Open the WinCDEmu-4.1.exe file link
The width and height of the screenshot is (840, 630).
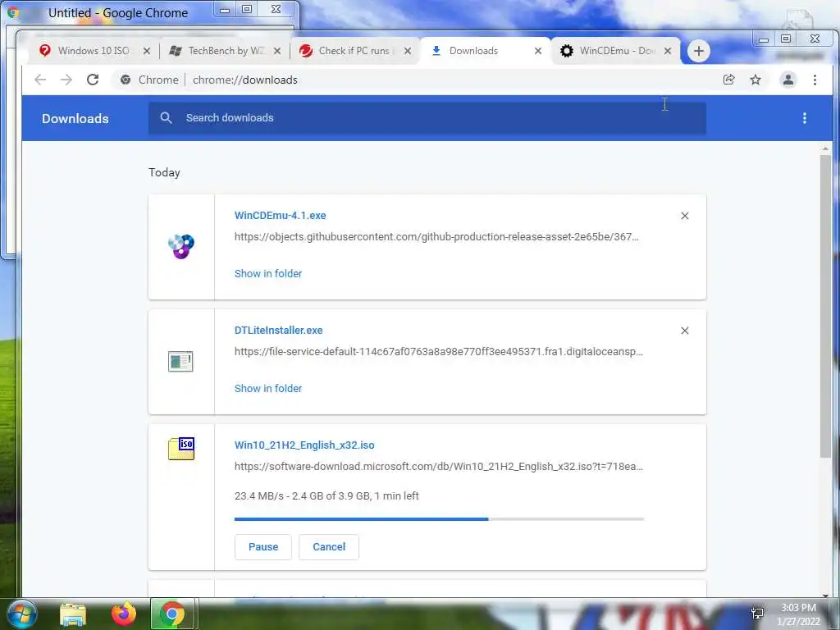[x=281, y=216]
